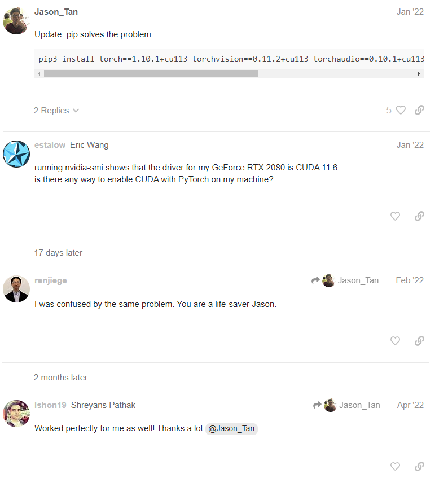Like ishon19's worked perfectly reply
The image size is (448, 487).
coord(395,467)
